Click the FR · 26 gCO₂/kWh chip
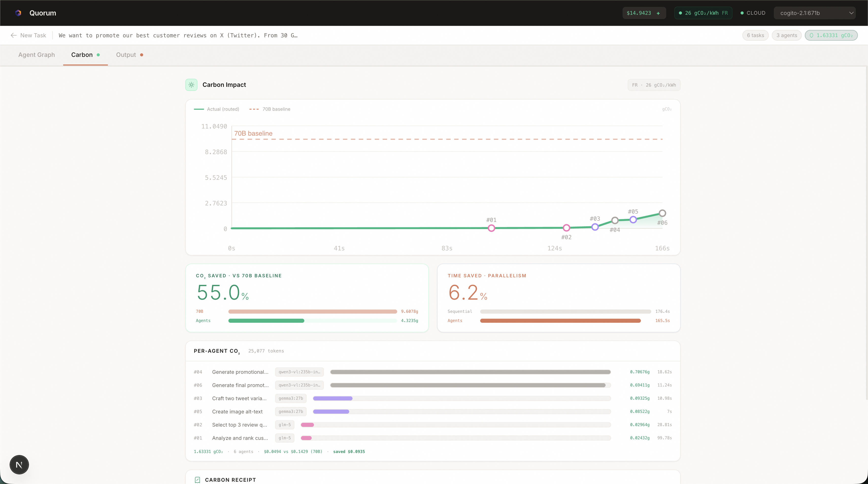 tap(654, 85)
